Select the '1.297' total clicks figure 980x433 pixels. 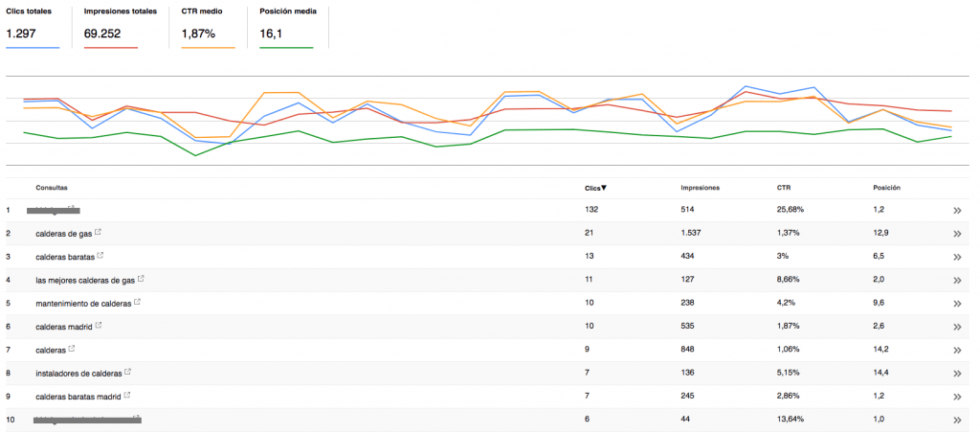(21, 34)
